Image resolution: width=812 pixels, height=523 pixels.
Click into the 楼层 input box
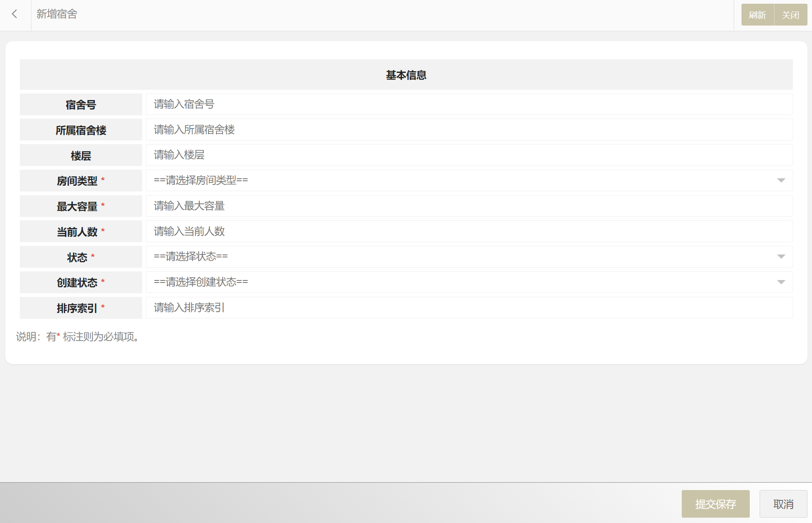[x=469, y=155]
